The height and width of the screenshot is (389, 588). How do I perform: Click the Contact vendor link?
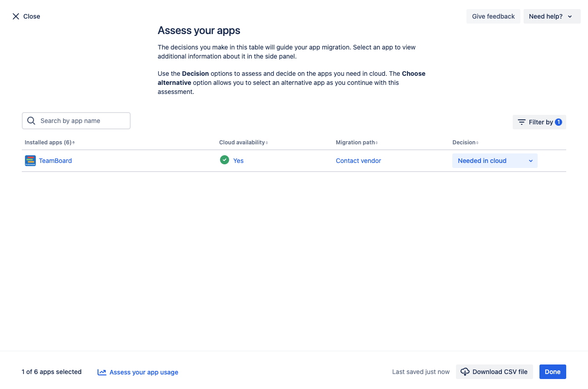[358, 161]
